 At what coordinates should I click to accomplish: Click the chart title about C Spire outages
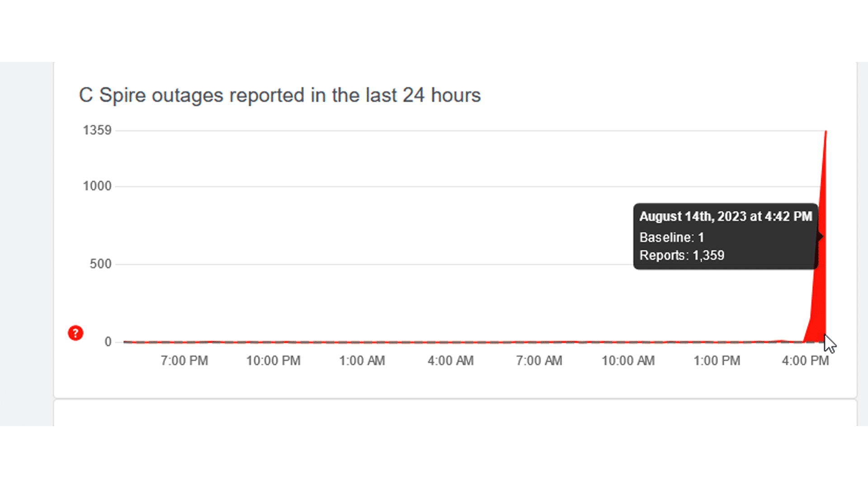(x=279, y=95)
